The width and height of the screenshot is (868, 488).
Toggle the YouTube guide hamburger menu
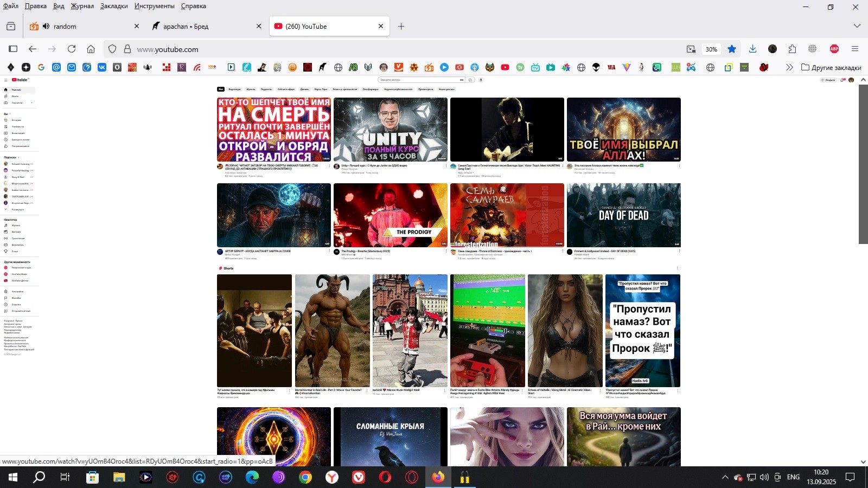tap(6, 80)
